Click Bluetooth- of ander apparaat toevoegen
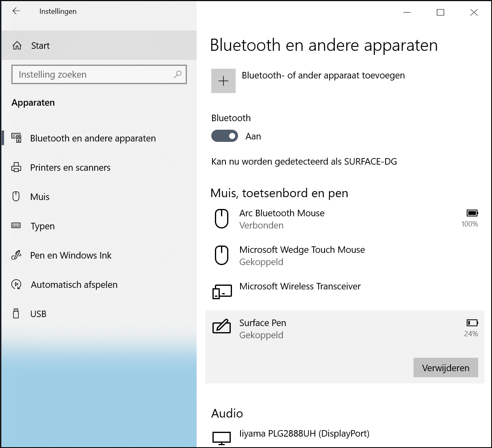 coord(323,75)
